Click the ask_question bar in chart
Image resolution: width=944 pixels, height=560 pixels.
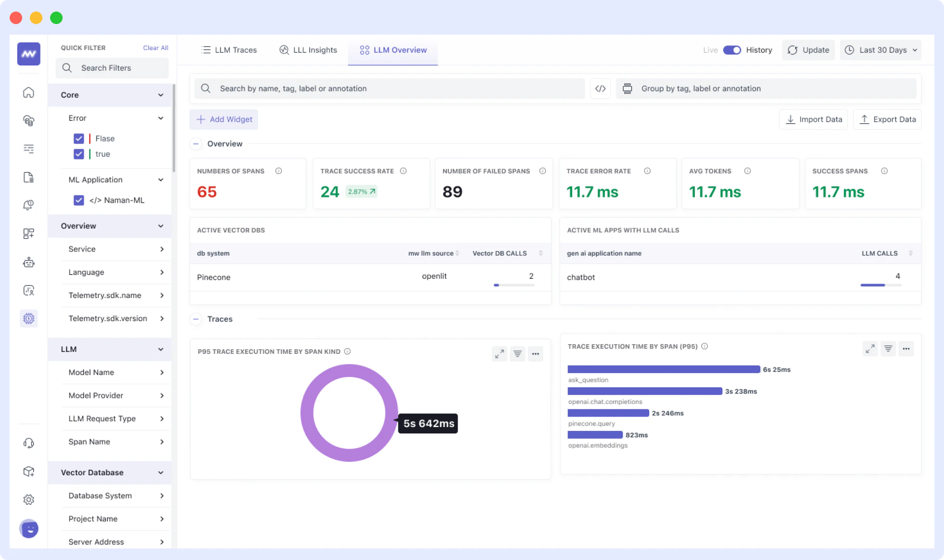point(663,369)
